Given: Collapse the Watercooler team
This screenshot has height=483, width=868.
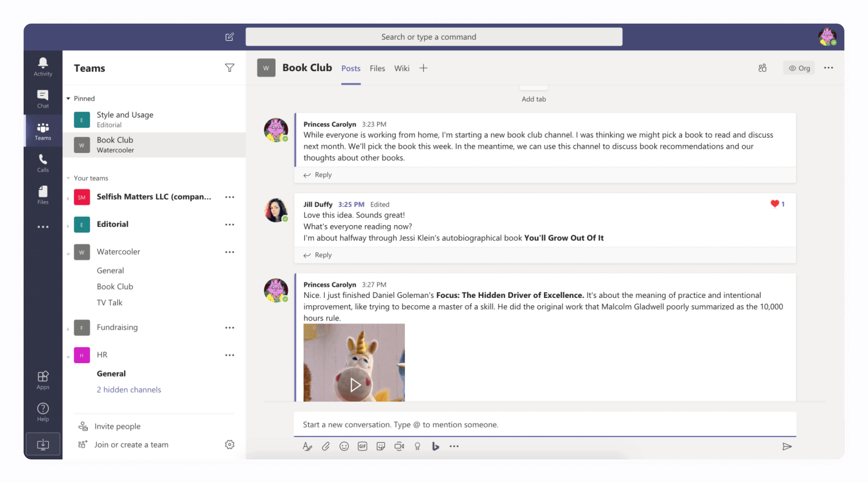Looking at the screenshot, I should 68,254.
